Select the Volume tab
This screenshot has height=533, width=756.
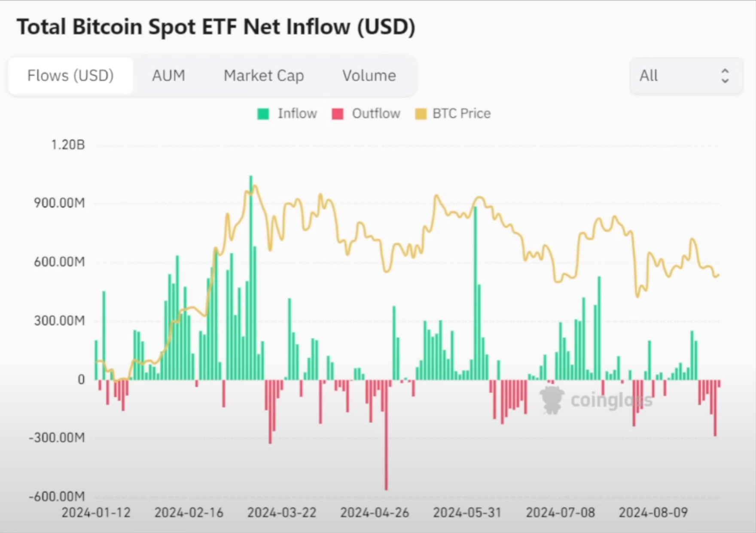click(x=369, y=76)
